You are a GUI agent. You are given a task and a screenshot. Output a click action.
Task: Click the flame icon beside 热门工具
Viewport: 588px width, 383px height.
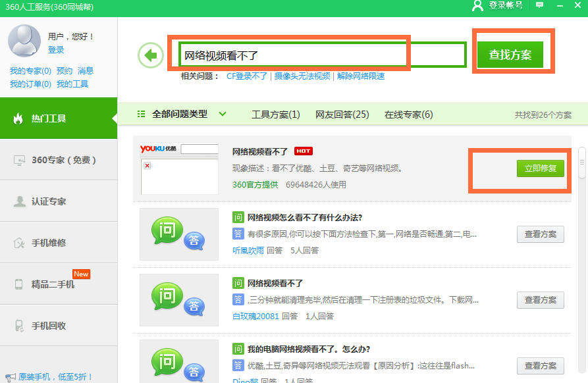18,118
